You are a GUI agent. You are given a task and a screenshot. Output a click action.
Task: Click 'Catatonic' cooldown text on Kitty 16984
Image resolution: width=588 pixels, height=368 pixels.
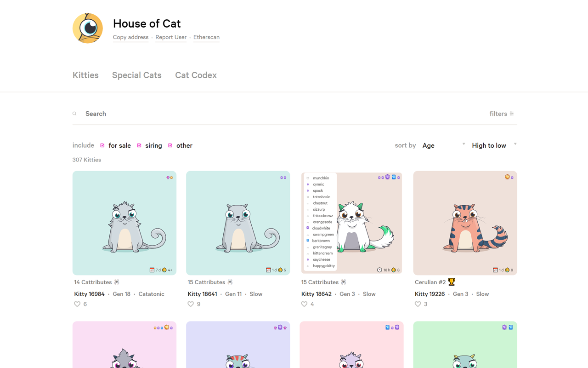point(151,294)
